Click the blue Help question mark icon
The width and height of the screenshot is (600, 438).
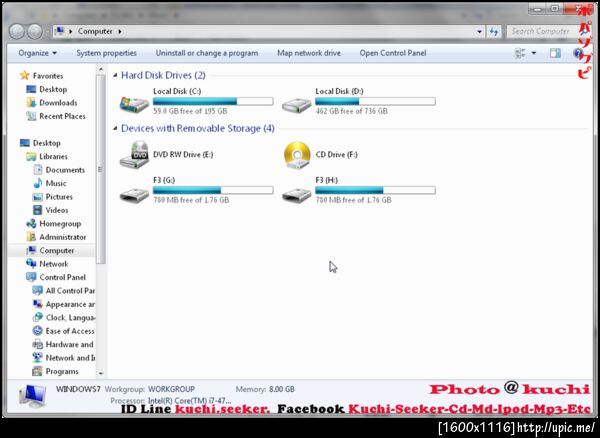(578, 53)
